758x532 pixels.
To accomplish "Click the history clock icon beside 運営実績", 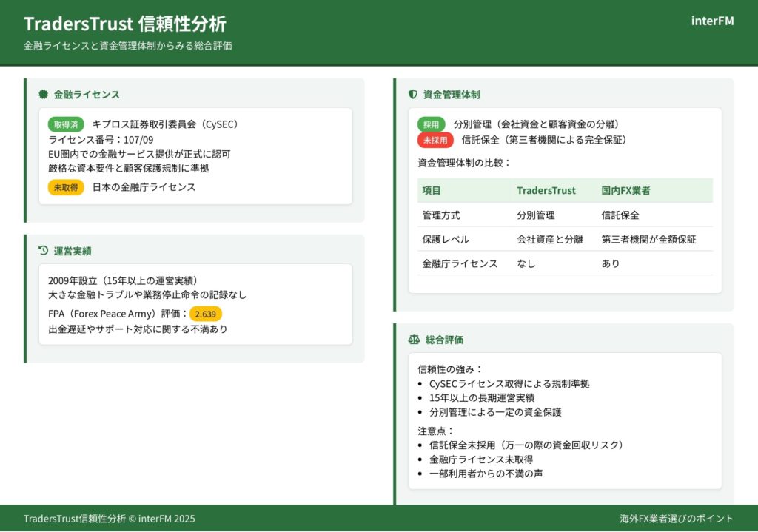I will [x=44, y=251].
